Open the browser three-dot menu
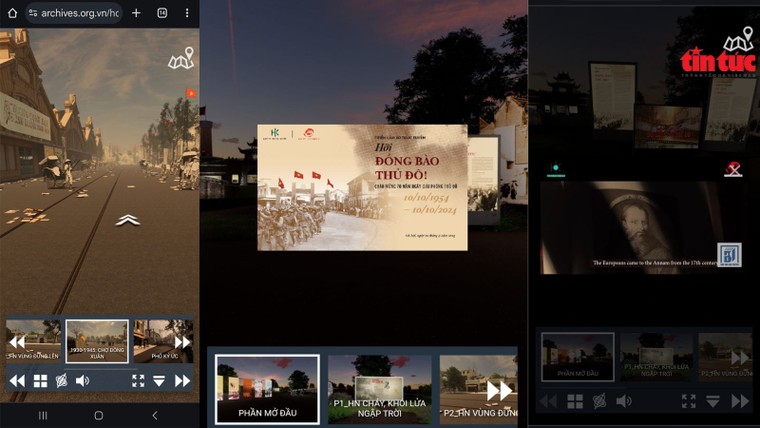The width and height of the screenshot is (760, 428). click(x=187, y=13)
